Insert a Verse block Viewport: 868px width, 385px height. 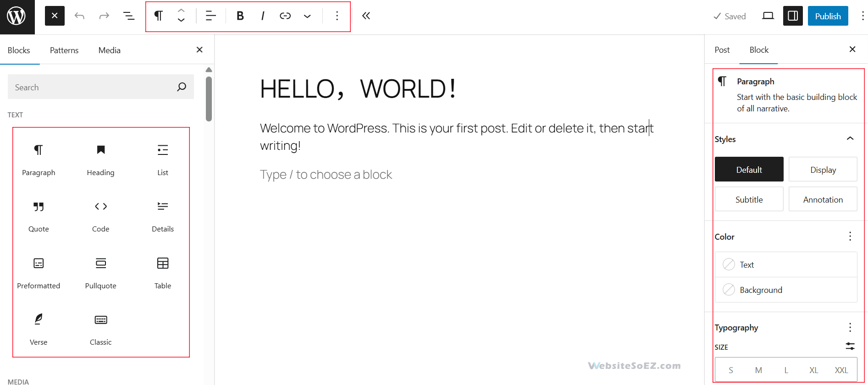(x=39, y=329)
